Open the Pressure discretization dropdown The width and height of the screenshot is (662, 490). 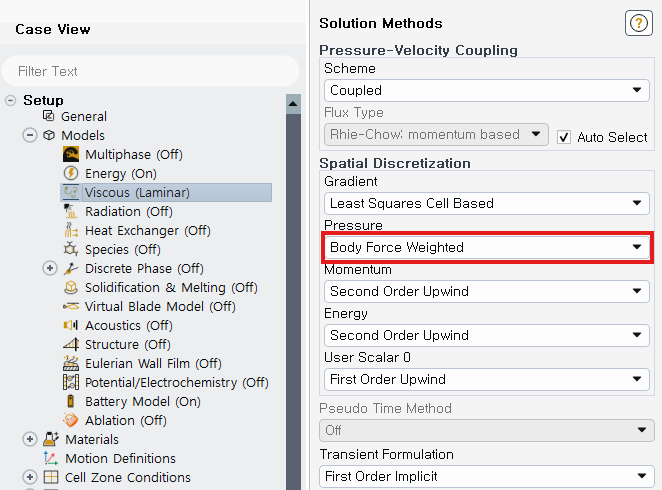pos(486,247)
